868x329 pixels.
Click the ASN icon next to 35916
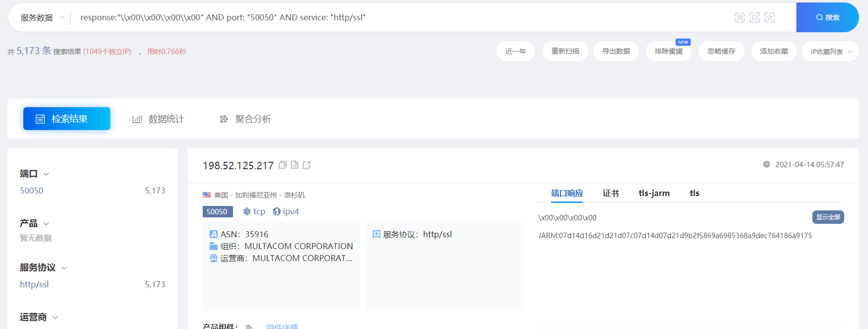tap(214, 234)
